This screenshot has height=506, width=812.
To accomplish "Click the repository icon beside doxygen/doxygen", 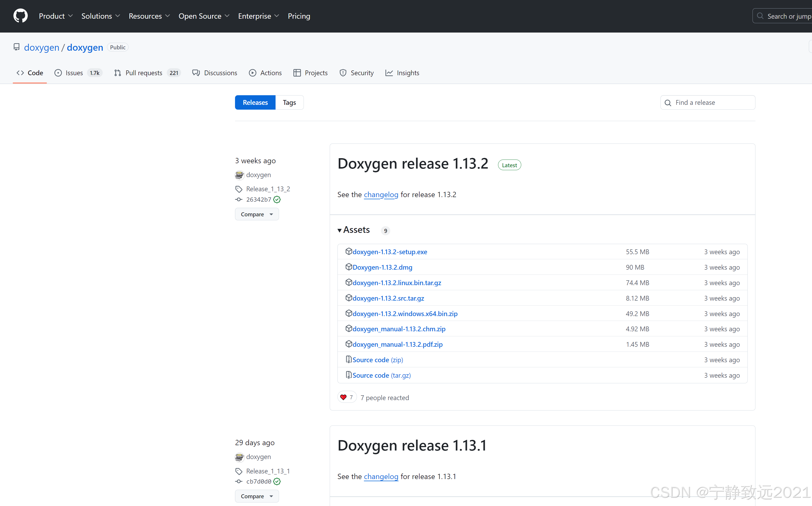I will [16, 47].
